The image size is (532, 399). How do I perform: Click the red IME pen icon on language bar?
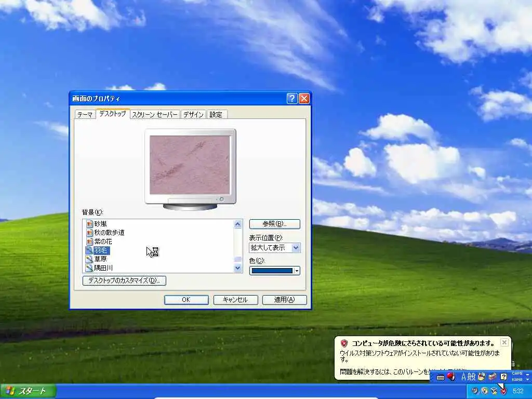tap(451, 377)
